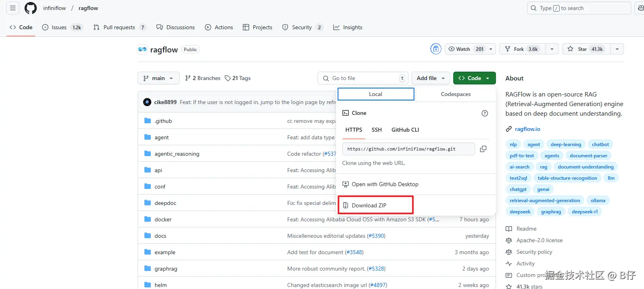This screenshot has width=644, height=289.
Task: Click the Fork button
Action: click(x=522, y=49)
